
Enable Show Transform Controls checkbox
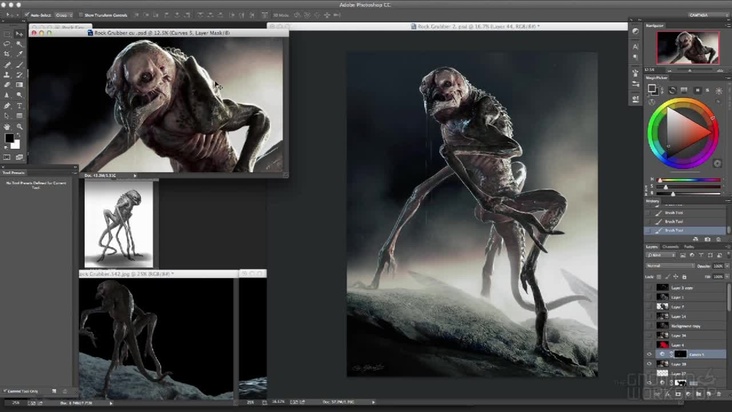point(81,15)
